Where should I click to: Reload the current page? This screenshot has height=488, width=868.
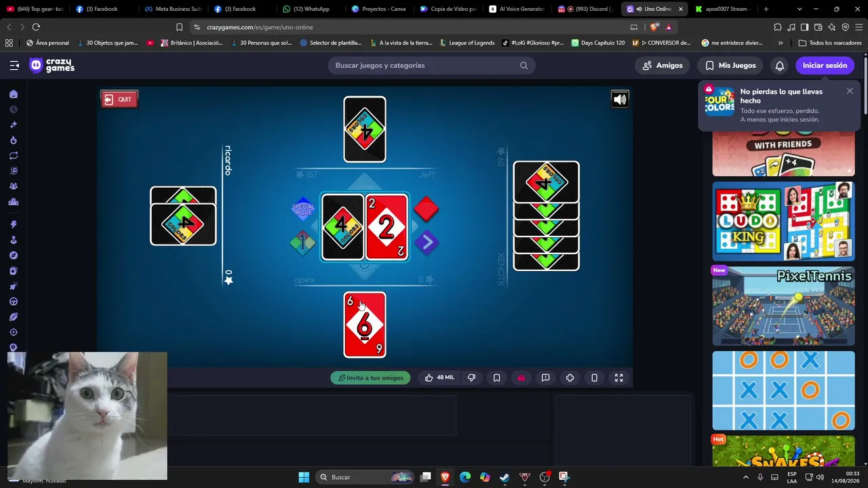pyautogui.click(x=36, y=27)
